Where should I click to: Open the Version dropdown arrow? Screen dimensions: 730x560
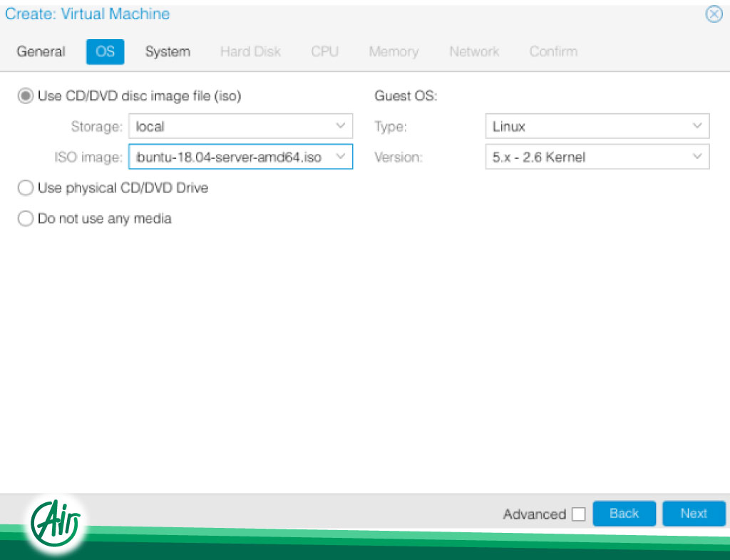[697, 157]
